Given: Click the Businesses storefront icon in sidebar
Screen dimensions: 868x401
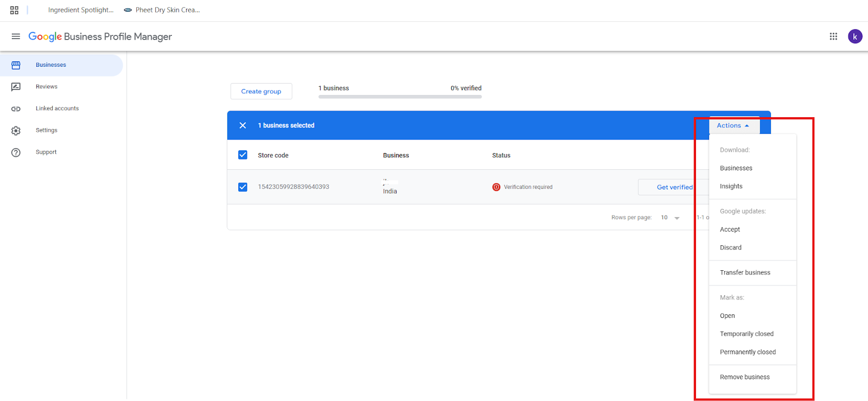Looking at the screenshot, I should tap(16, 65).
